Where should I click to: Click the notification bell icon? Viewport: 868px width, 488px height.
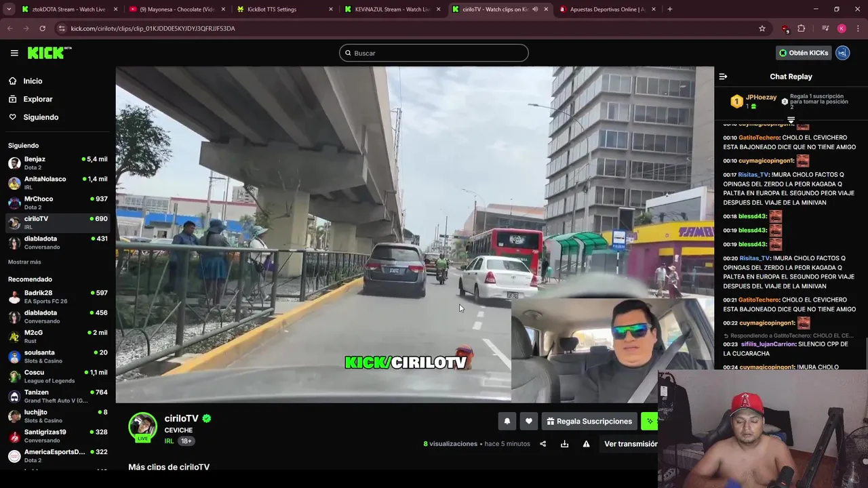tap(507, 421)
